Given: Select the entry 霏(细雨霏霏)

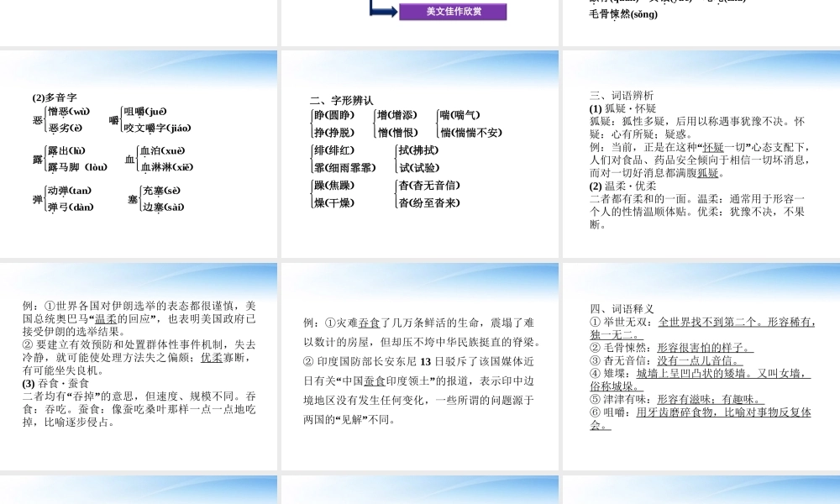Looking at the screenshot, I should click(345, 168).
